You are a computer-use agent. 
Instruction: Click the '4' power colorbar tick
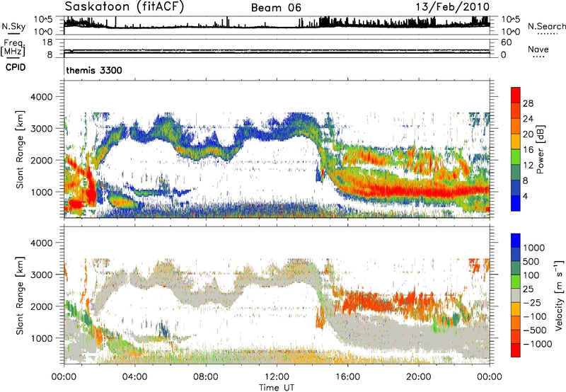click(x=525, y=196)
